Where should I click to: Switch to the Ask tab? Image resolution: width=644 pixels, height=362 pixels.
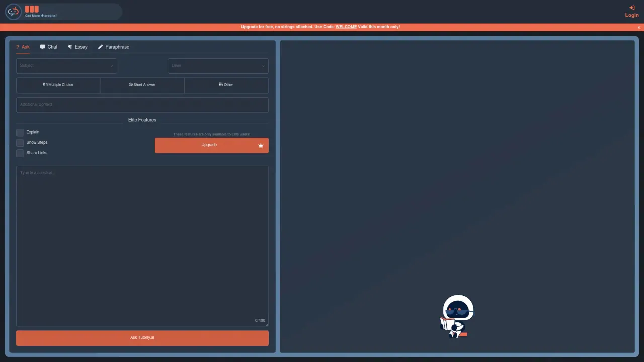coord(23,47)
